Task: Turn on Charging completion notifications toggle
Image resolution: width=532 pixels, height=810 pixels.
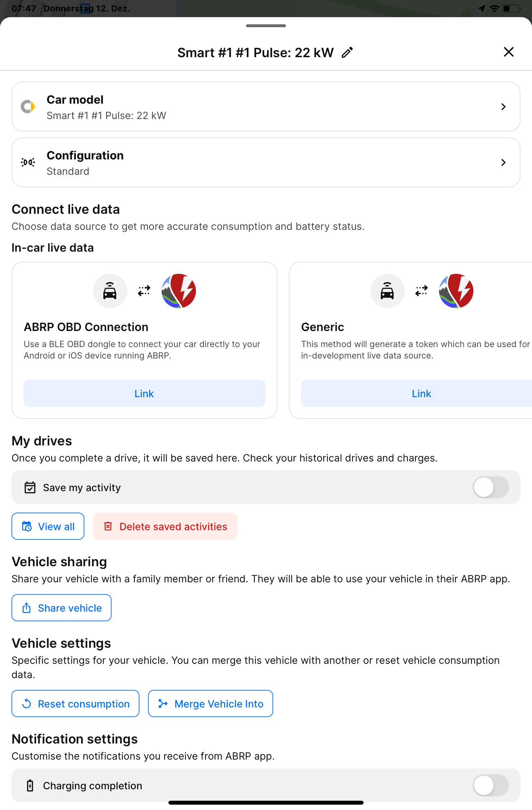Action: pos(491,786)
